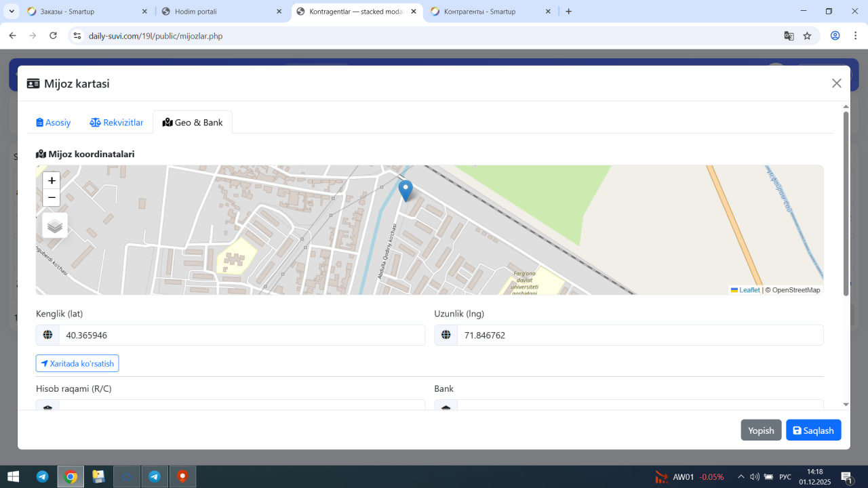Viewport: 868px width, 488px height.
Task: Switch to the Rekvizitlar tab
Action: [x=117, y=123]
